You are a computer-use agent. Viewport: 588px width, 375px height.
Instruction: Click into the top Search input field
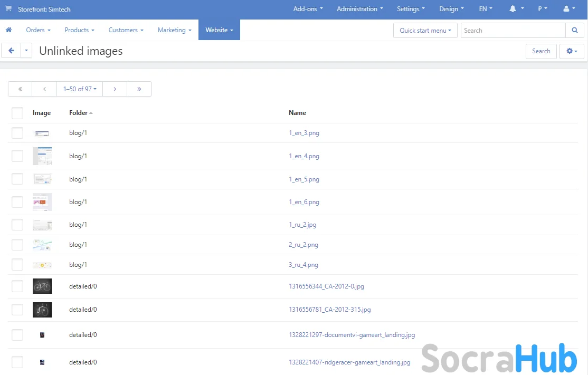point(513,31)
